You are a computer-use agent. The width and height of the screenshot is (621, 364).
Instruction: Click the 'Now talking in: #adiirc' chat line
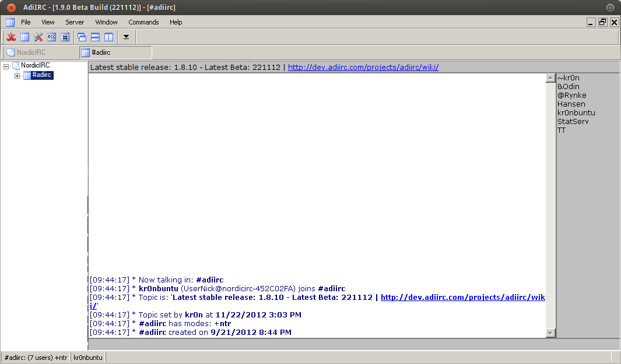[x=156, y=280]
